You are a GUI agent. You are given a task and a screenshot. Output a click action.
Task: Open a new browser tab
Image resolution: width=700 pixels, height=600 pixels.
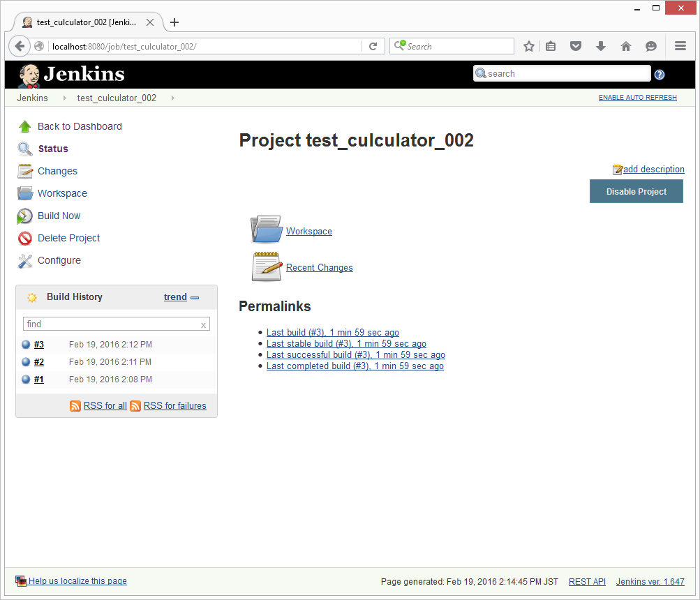pos(174,22)
